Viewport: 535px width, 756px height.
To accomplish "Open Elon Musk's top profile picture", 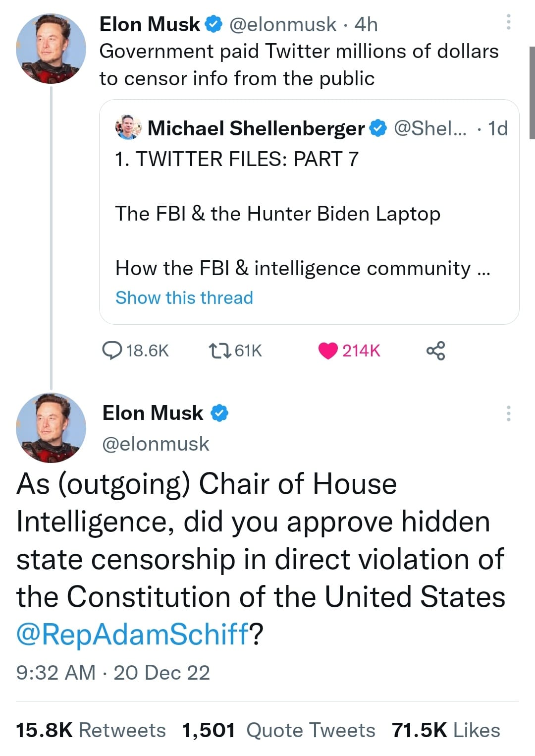I will pos(51,49).
